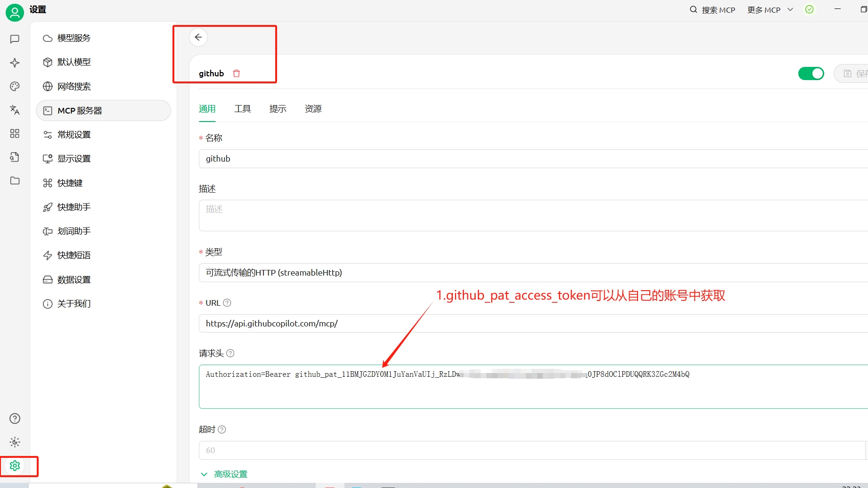Toggle the light/dark theme icon
The image size is (868, 488).
coord(15,442)
